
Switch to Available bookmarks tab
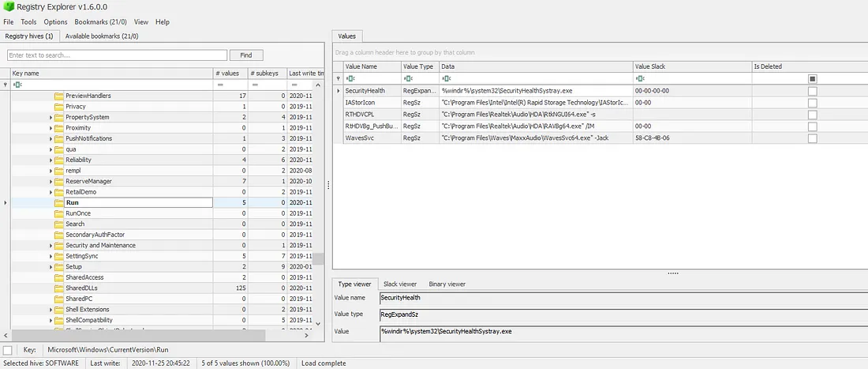point(101,36)
